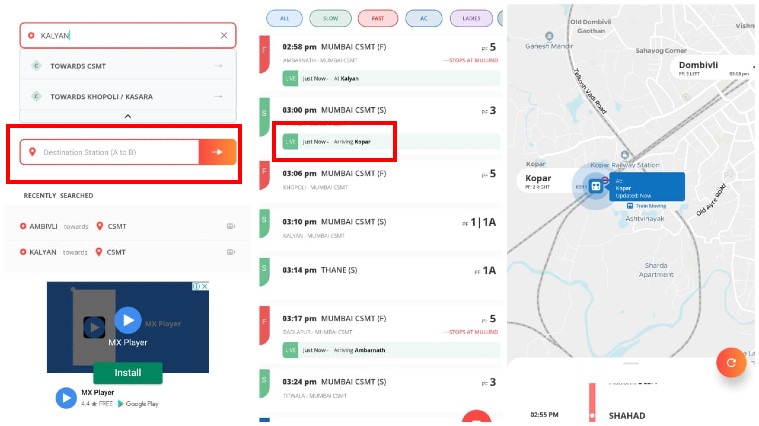This screenshot has width=759, height=426.
Task: Click the live status 'Arriving Kopar' bar
Action: (391, 142)
